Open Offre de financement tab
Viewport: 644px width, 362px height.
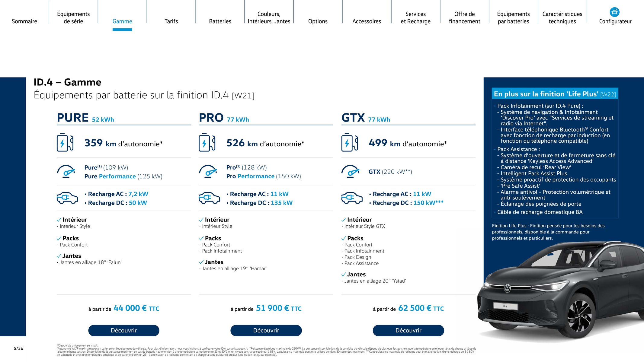coord(465,18)
